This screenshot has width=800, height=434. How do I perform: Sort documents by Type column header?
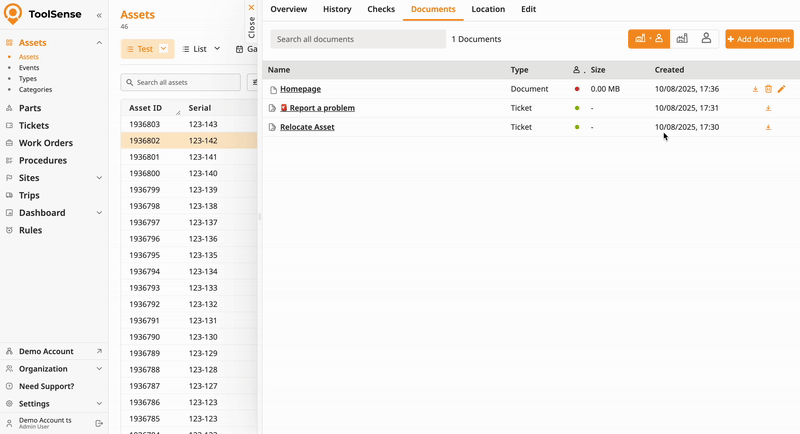point(519,70)
